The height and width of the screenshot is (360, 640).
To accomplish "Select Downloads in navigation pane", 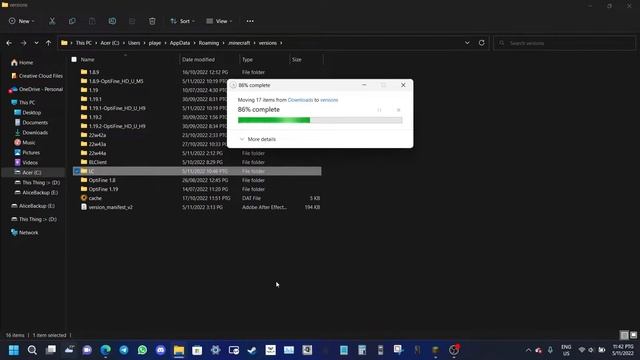I will coord(31,133).
